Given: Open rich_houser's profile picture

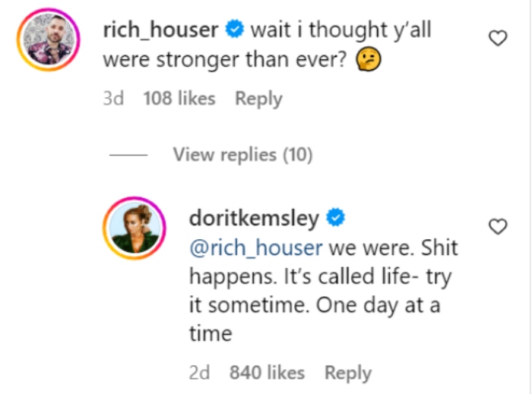Looking at the screenshot, I should pyautogui.click(x=47, y=41).
